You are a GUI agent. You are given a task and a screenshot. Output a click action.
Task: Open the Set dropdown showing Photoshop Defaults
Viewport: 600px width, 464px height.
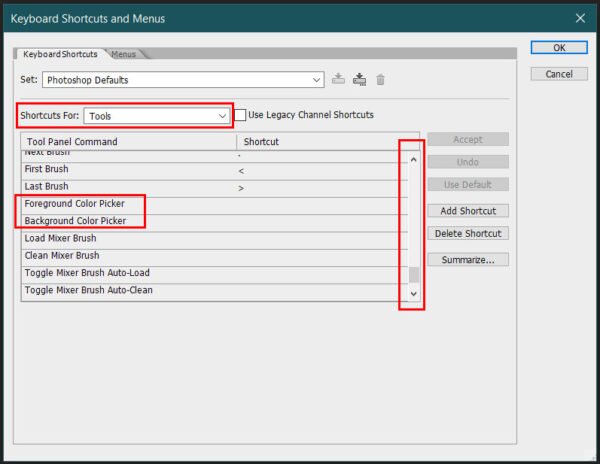click(183, 80)
